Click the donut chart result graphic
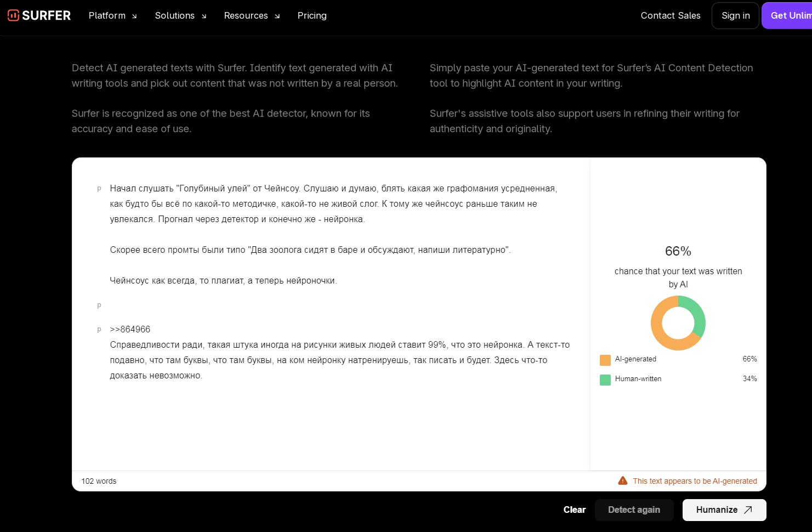The height and width of the screenshot is (532, 812). coord(678,322)
